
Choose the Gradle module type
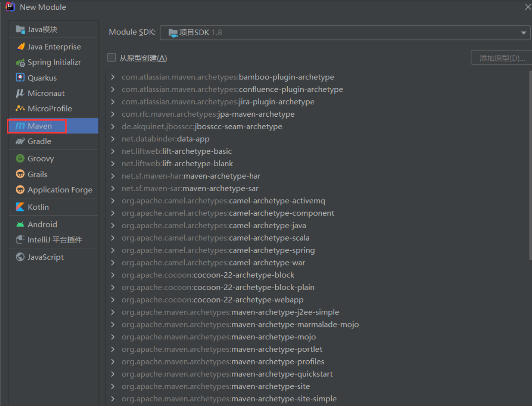[54, 141]
